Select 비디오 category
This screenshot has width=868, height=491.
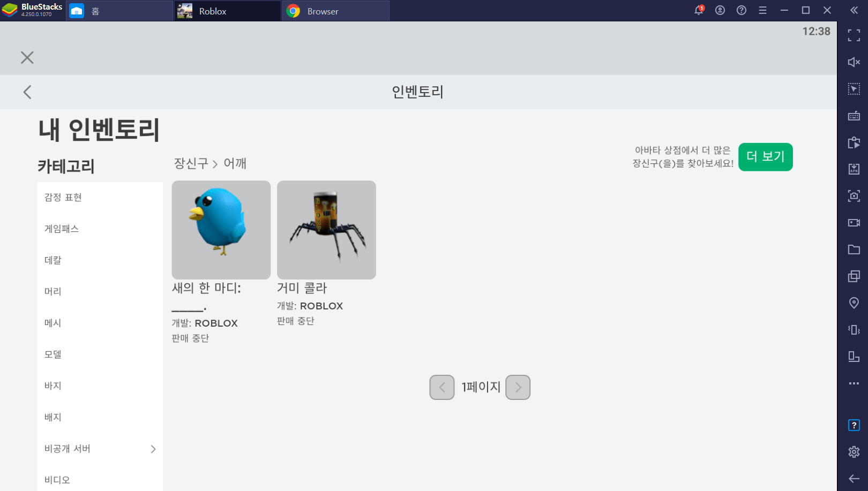pos(100,480)
